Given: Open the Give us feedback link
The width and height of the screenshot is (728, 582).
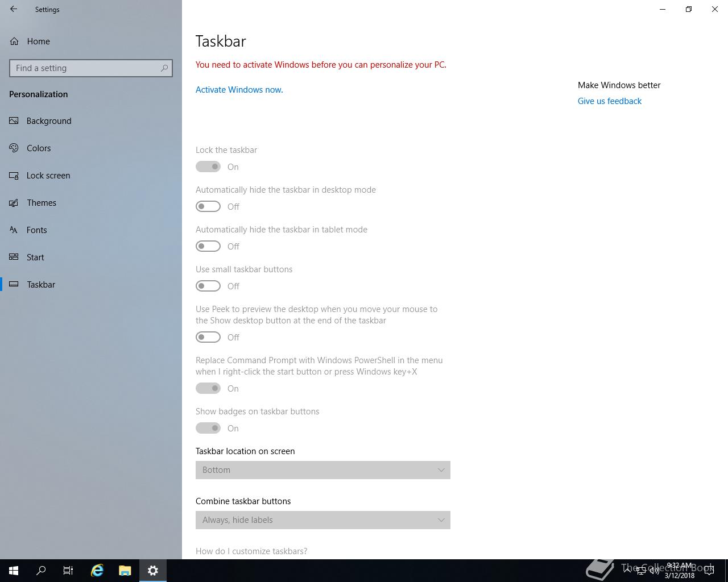Looking at the screenshot, I should click(609, 101).
